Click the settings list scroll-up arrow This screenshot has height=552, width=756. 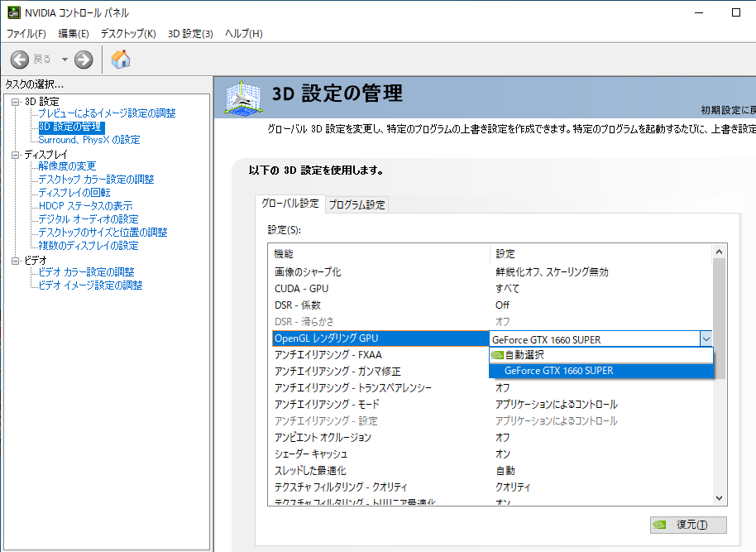719,252
